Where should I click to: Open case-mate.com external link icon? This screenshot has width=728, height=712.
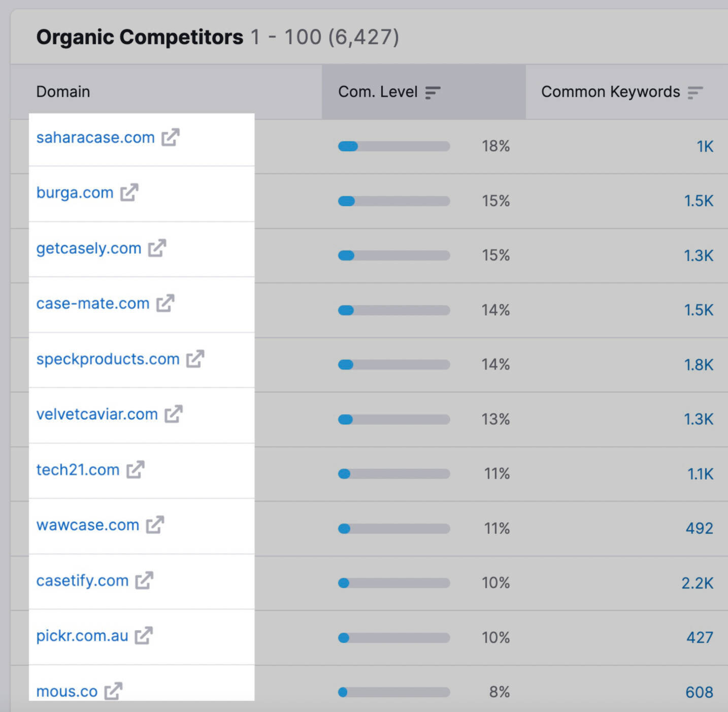[x=165, y=303]
